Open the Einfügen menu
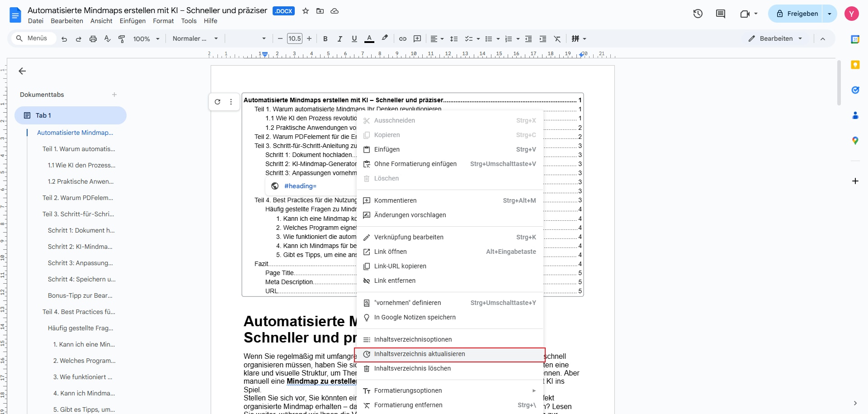Screen dimensions: 868x414 (132, 21)
